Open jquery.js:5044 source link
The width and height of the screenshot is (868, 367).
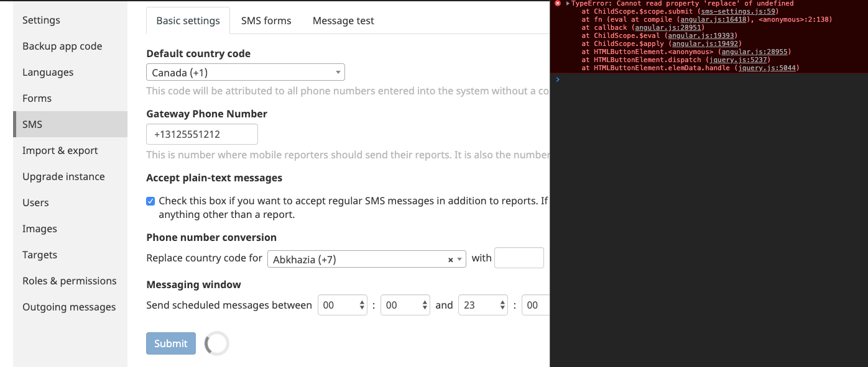click(x=767, y=68)
